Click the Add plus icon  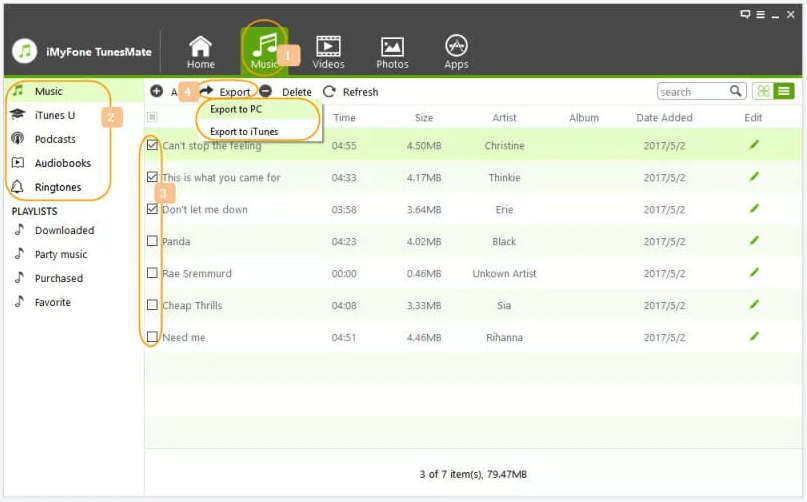click(156, 91)
